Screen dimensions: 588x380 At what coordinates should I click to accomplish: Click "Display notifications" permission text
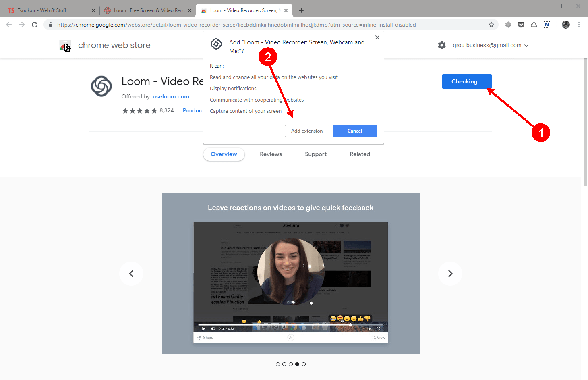pos(233,89)
